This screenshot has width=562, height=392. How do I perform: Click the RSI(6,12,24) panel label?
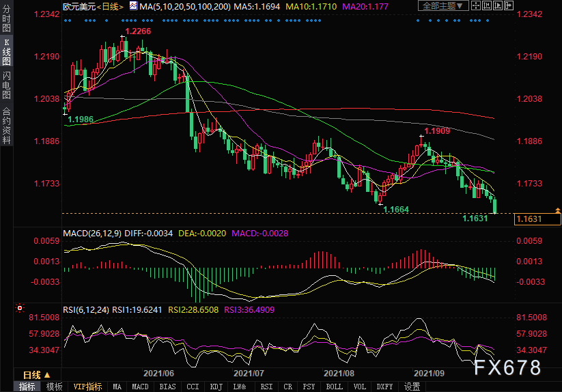pos(86,309)
